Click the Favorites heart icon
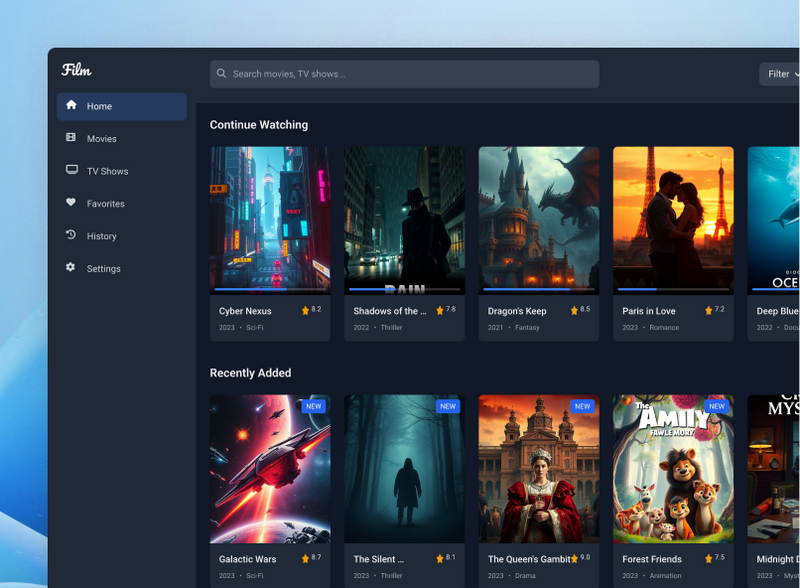Screen dimensions: 800x588 coord(71,203)
